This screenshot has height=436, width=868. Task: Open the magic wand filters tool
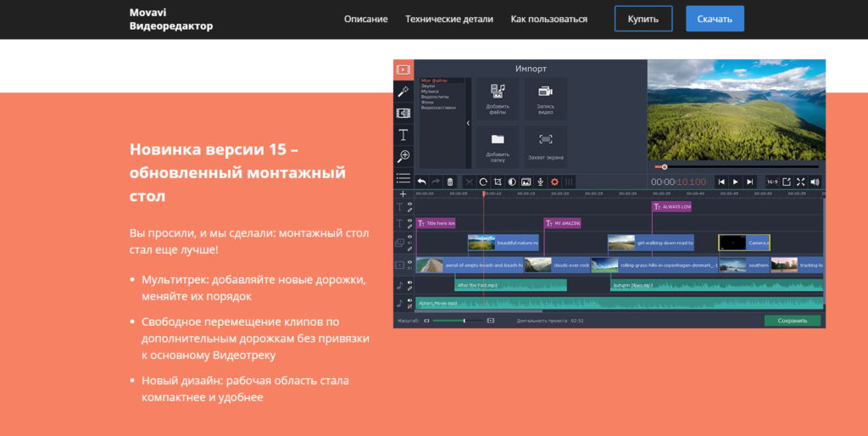coord(403,92)
